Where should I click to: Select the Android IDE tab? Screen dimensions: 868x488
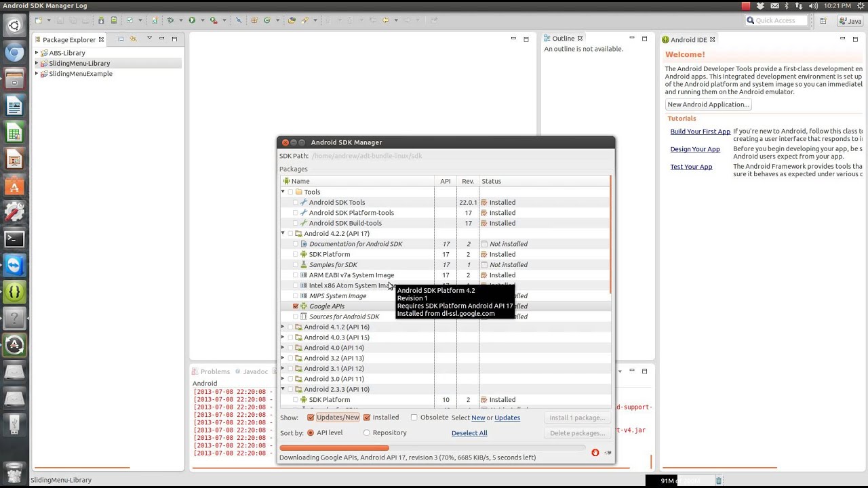tap(688, 39)
